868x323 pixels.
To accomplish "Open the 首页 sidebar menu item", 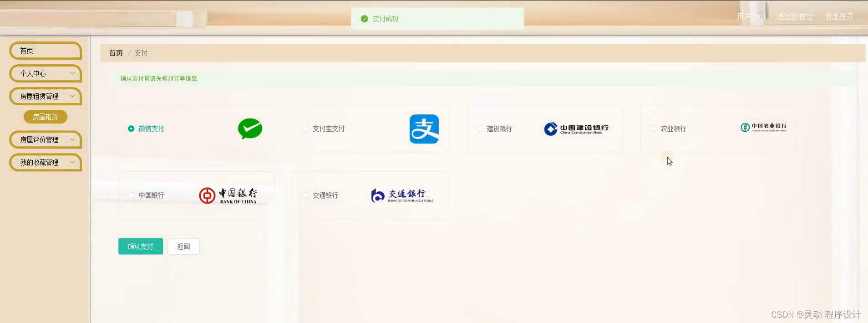I will pos(46,51).
